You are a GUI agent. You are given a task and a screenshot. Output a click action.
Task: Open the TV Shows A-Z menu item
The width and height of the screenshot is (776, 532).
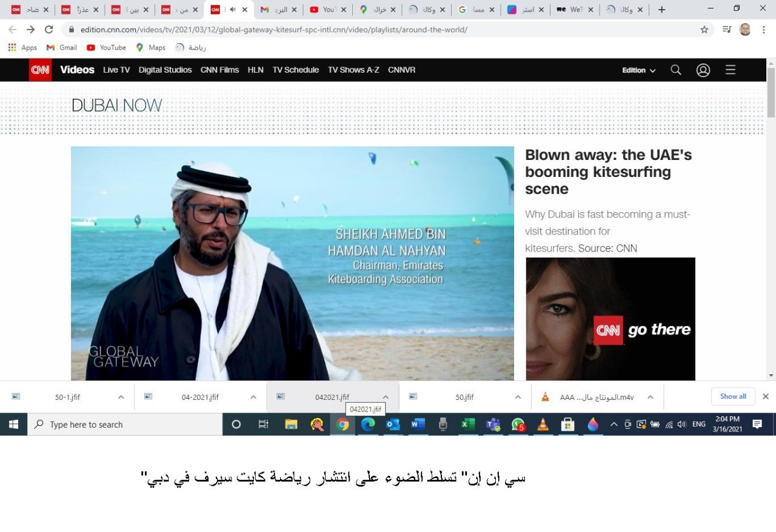tap(353, 70)
